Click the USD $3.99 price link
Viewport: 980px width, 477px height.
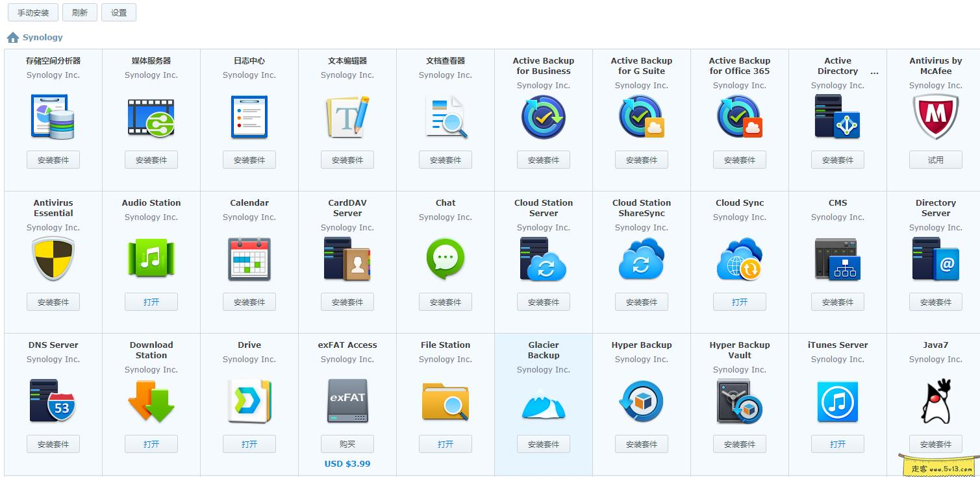347,463
